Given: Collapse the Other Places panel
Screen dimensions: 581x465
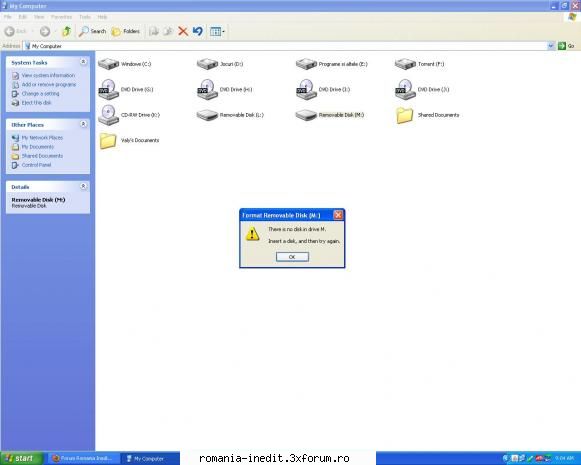Looking at the screenshot, I should (x=83, y=124).
